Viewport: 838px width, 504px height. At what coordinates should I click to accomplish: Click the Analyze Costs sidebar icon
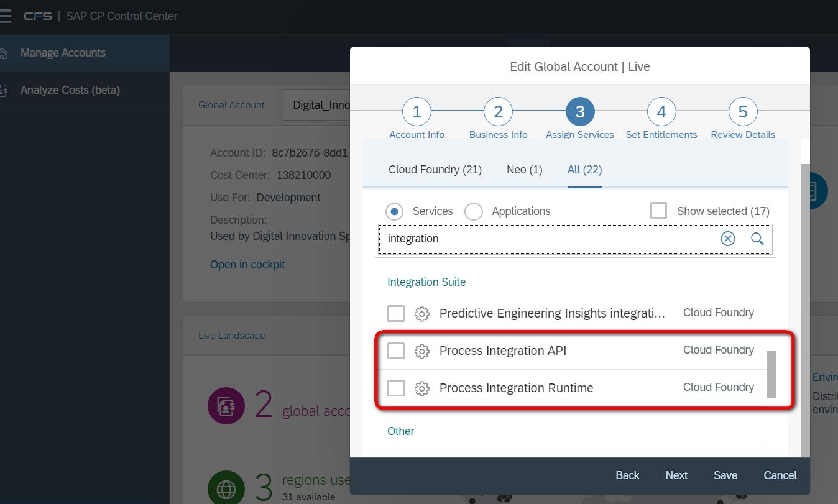click(x=4, y=90)
